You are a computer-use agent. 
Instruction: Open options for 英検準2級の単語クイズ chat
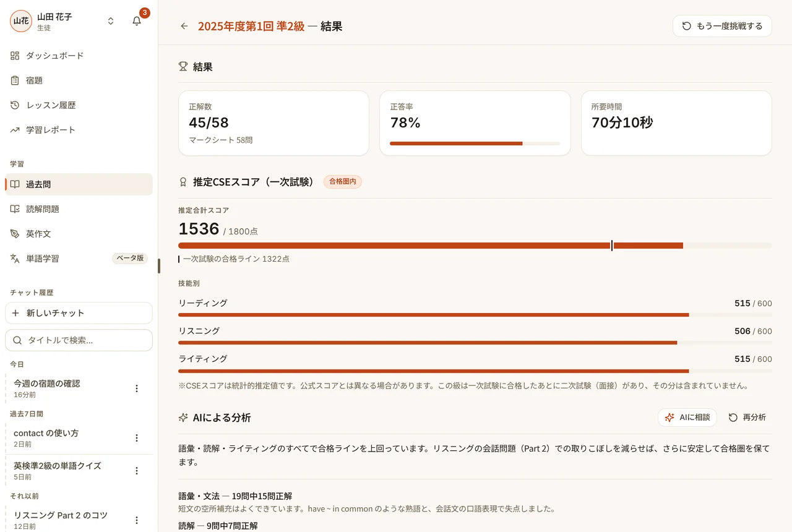(x=137, y=471)
